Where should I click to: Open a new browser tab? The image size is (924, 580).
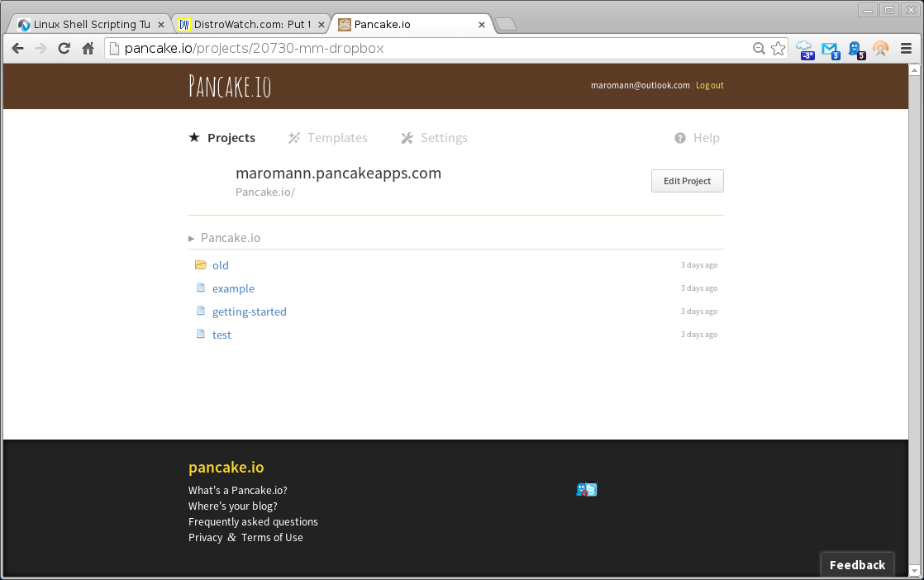click(506, 24)
